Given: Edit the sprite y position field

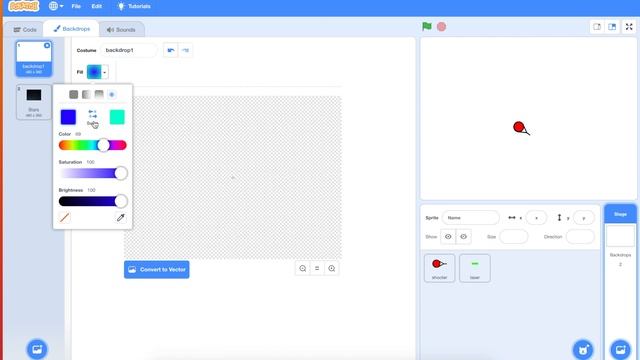Looking at the screenshot, I should tap(584, 218).
